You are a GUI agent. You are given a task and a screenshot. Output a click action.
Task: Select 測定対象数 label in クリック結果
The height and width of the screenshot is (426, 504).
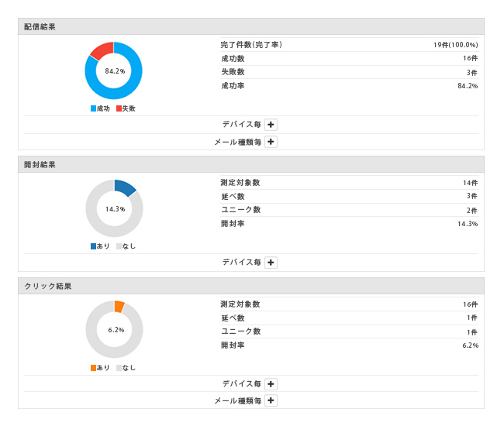pyautogui.click(x=240, y=304)
